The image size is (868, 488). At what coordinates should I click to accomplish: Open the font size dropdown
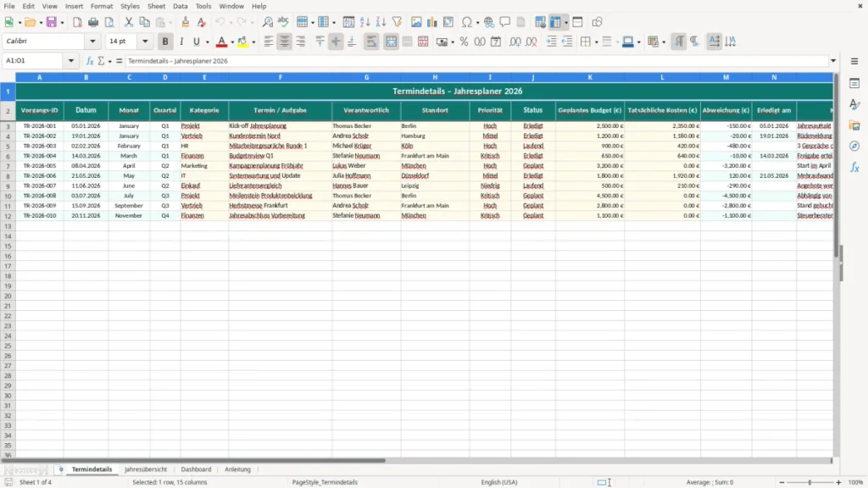point(145,41)
